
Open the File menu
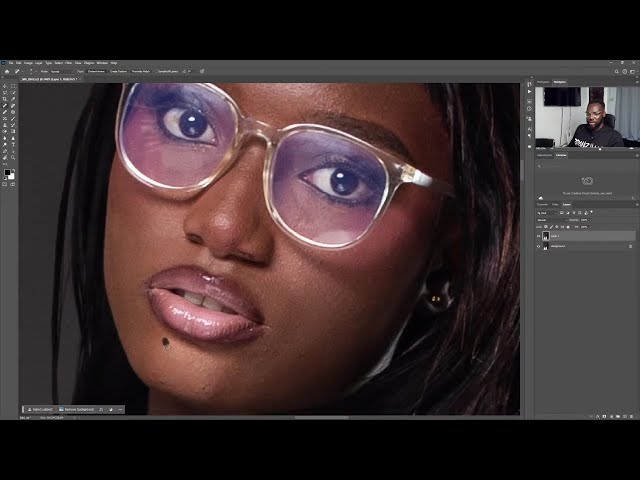click(x=11, y=63)
